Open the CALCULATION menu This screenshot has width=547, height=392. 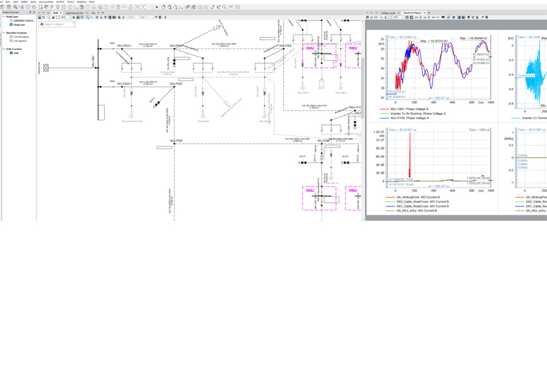click(46, 2)
